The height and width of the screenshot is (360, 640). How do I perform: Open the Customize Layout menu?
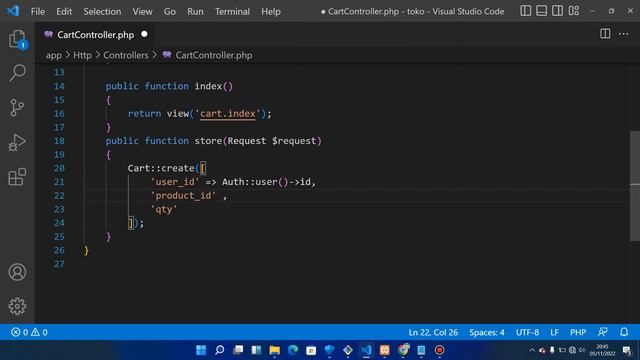(573, 11)
